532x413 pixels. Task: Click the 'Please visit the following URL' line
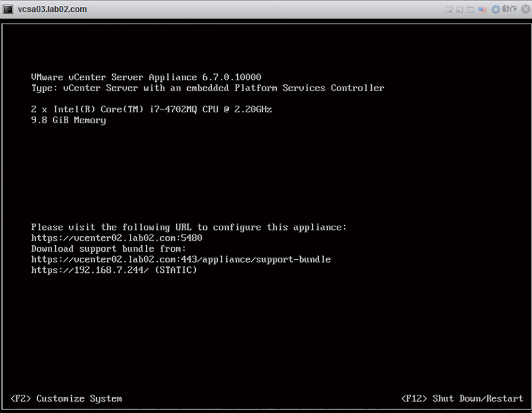189,227
